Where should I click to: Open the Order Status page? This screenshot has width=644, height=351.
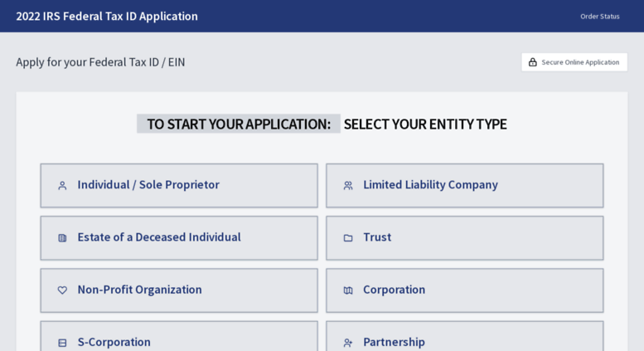[x=599, y=17]
